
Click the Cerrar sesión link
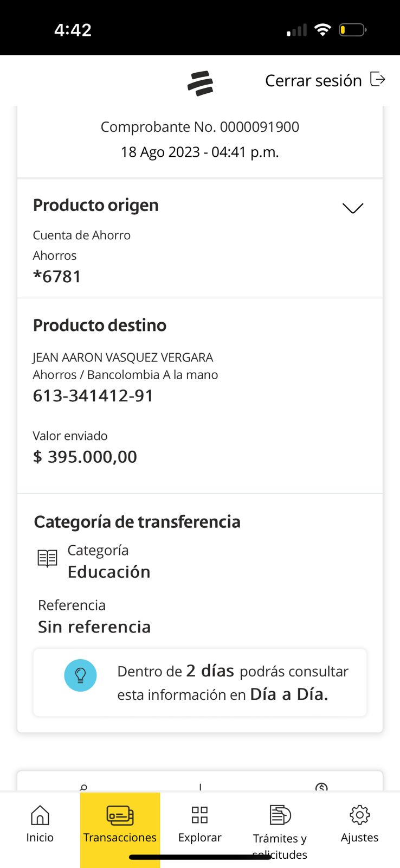[x=313, y=81]
